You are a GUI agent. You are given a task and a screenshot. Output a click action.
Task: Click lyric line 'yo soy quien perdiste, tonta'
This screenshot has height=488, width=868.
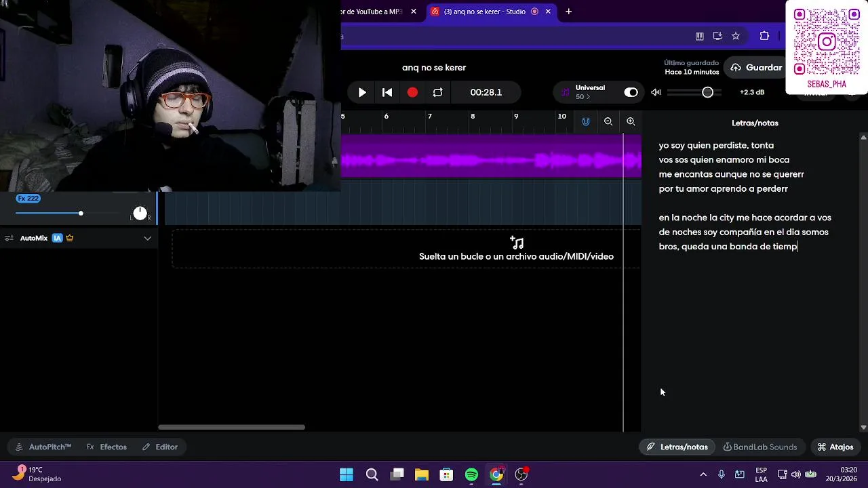tap(716, 145)
